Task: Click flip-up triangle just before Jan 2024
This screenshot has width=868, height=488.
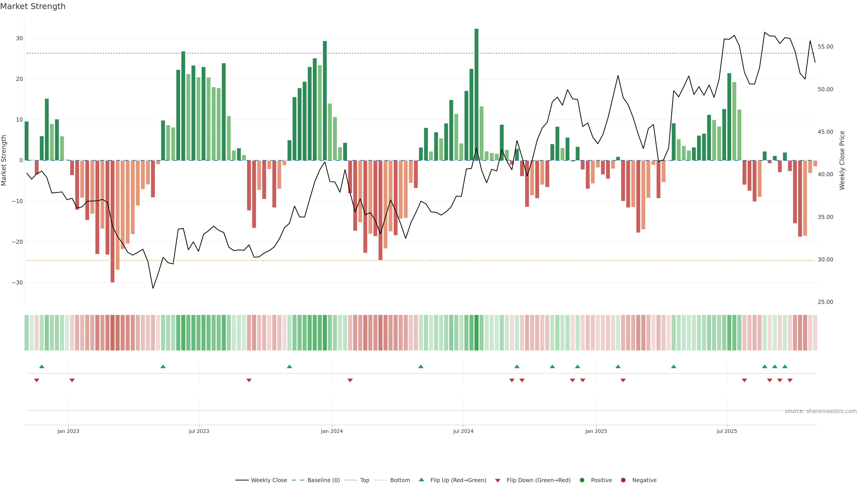Action: coord(289,366)
